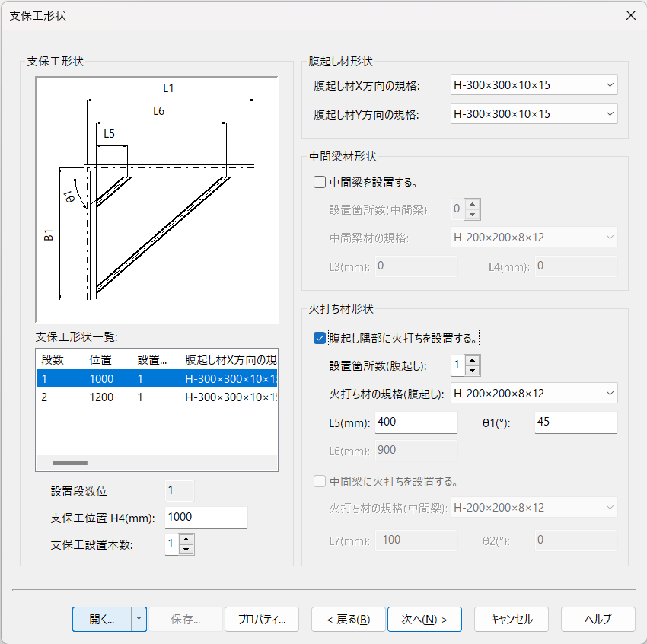Open プロパティ... button
The height and width of the screenshot is (644, 647).
click(262, 619)
